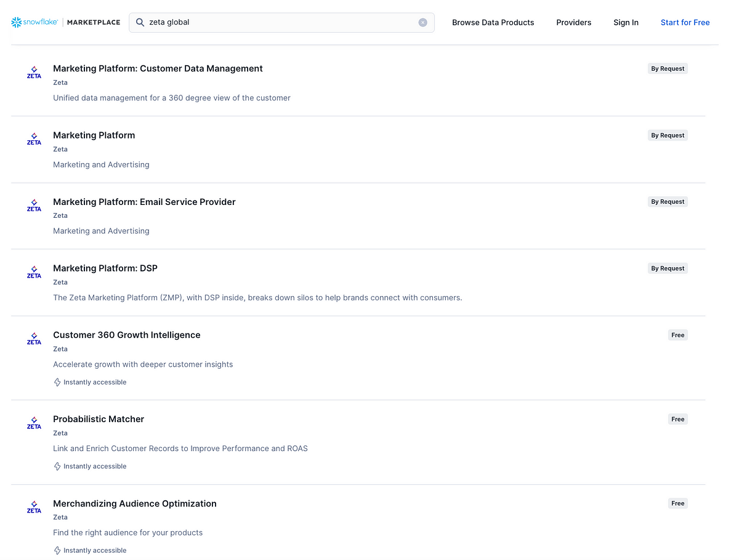Click Zeta logo beside Merchandizing Audience Optimization
The image size is (739, 560).
pyautogui.click(x=34, y=507)
